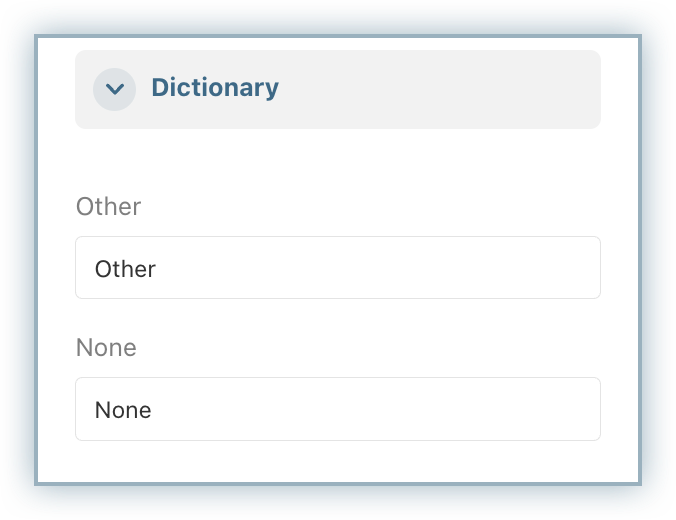Click the None field label
The height and width of the screenshot is (520, 676).
pos(106,348)
